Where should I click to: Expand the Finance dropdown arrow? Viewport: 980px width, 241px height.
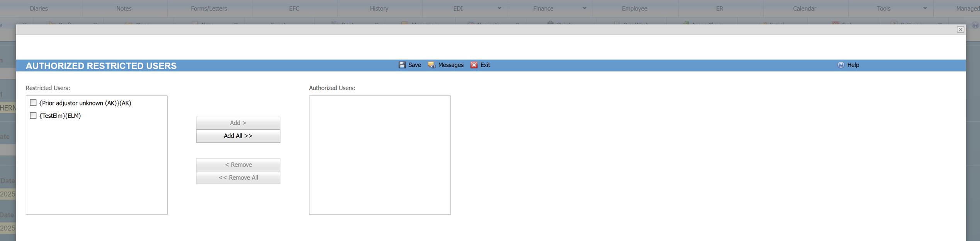point(584,8)
